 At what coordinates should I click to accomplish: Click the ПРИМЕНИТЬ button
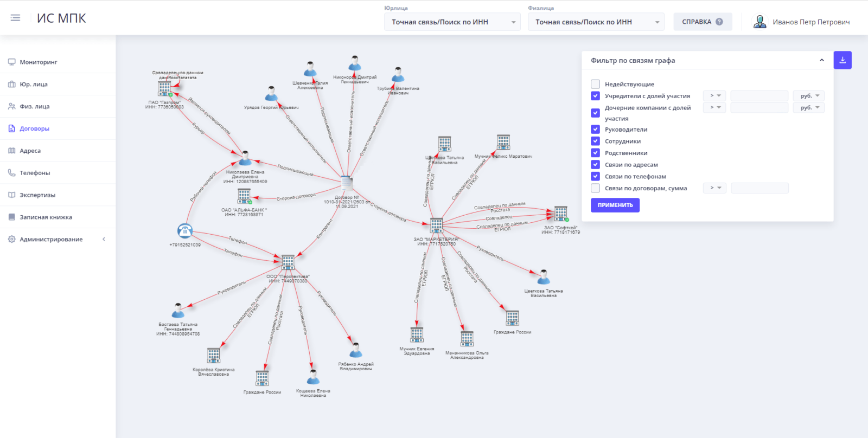point(615,205)
